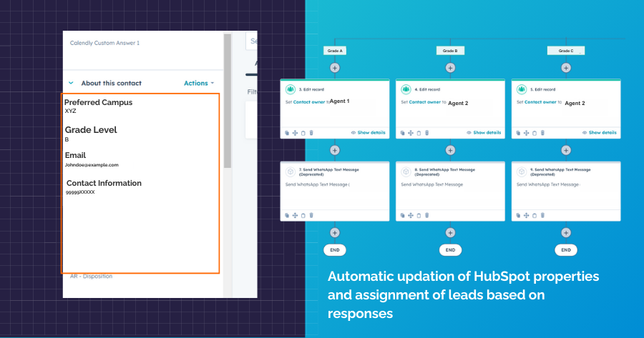This screenshot has width=644, height=338.
Task: Click cube icon on step 9 WhatsApp card
Action: [x=522, y=172]
